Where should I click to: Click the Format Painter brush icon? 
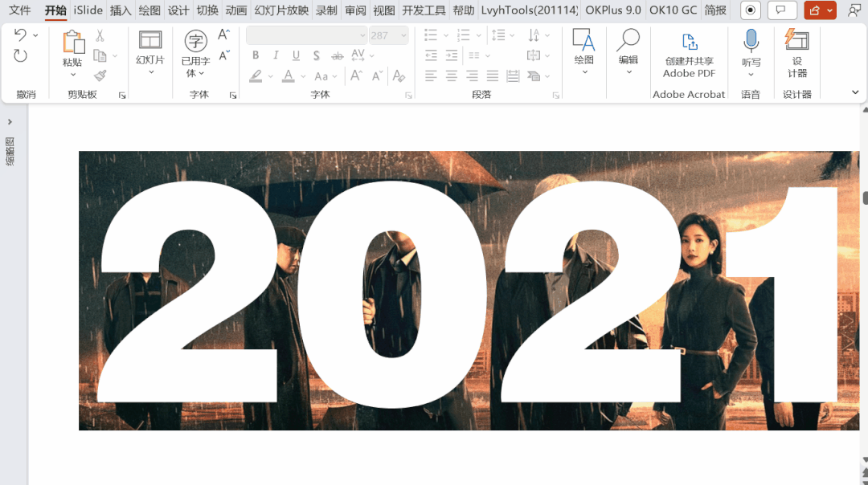(100, 75)
